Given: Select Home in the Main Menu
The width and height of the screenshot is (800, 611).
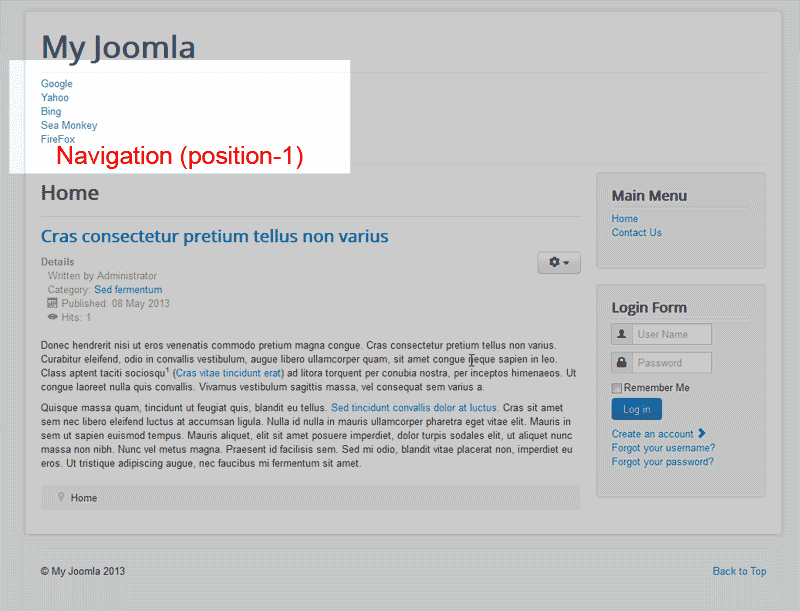Looking at the screenshot, I should click(624, 218).
